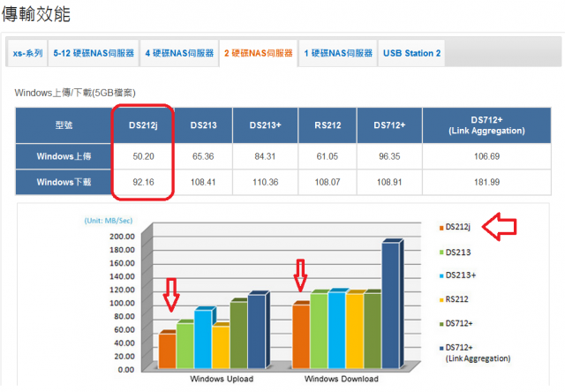Click the 傳輸效能 page heading
This screenshot has height=392, width=565.
[36, 14]
